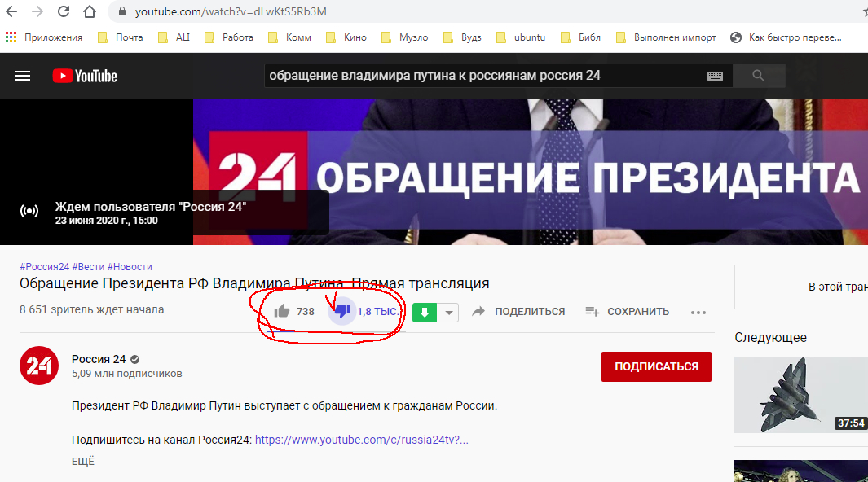Click the live broadcast indicator icon
868x482 pixels.
coord(29,211)
